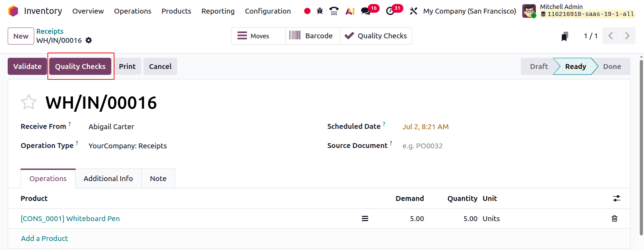Click the Unit column header
This screenshot has width=644, height=250.
(489, 198)
